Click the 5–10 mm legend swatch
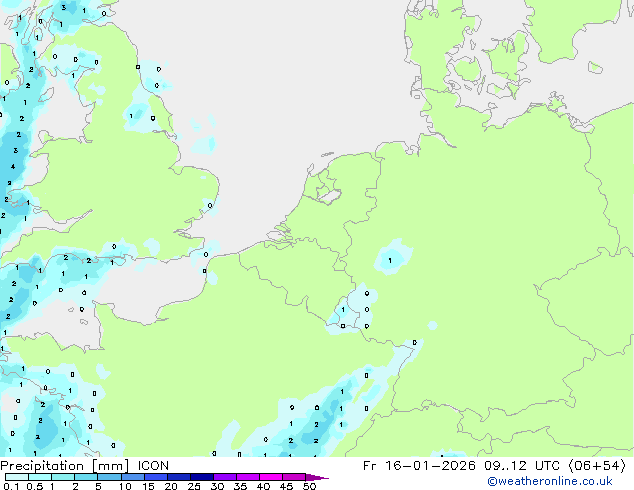Screen dimensions: 634x490 tap(109, 477)
